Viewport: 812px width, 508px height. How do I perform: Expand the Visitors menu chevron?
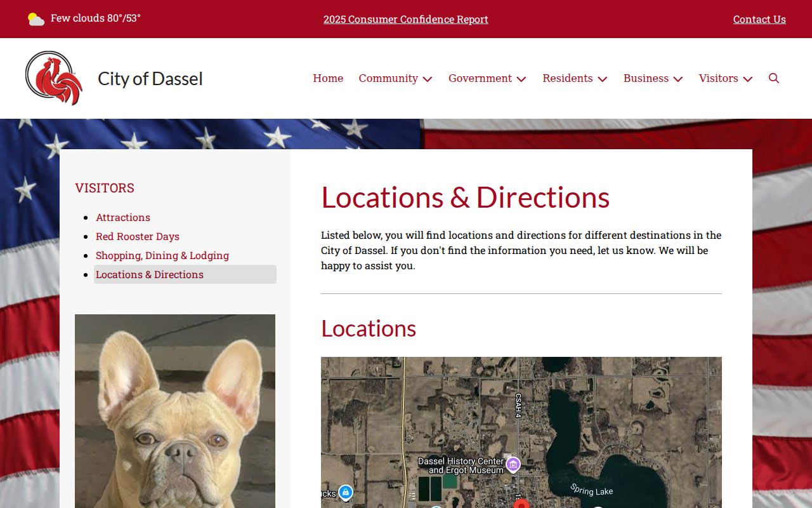tap(748, 79)
